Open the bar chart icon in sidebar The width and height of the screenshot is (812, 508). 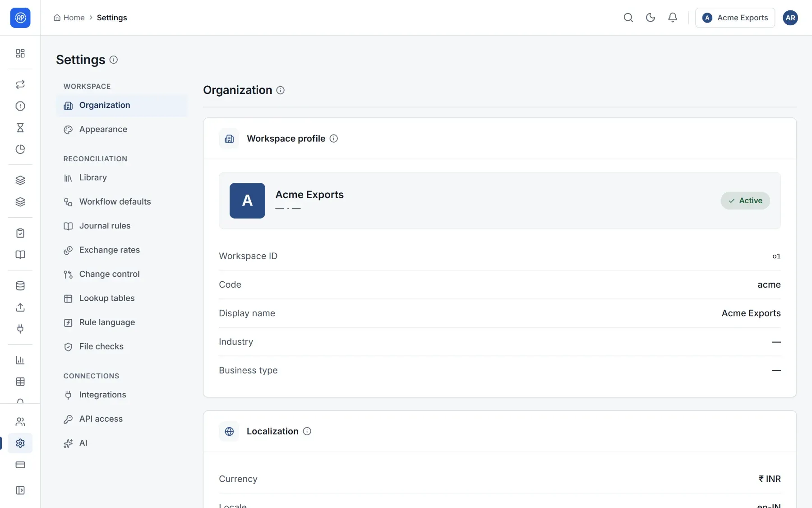coord(20,360)
